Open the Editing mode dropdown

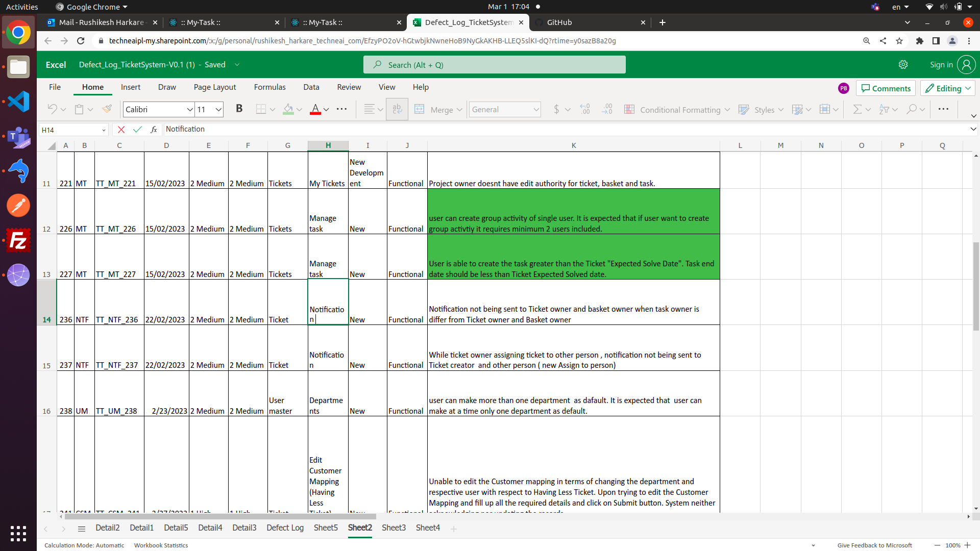pyautogui.click(x=948, y=88)
